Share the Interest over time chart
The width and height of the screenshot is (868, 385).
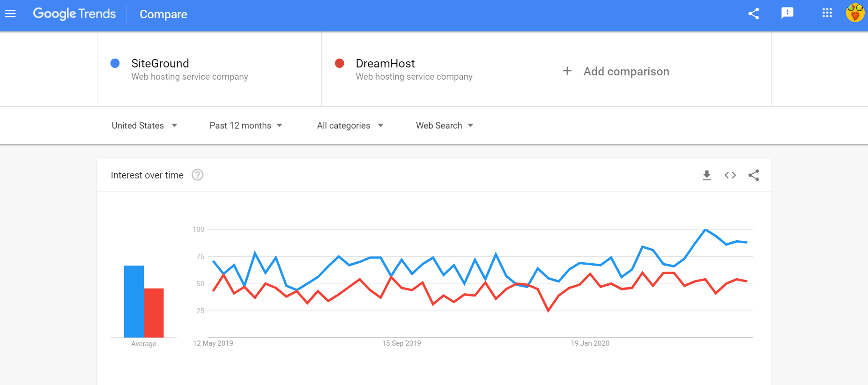tap(754, 175)
